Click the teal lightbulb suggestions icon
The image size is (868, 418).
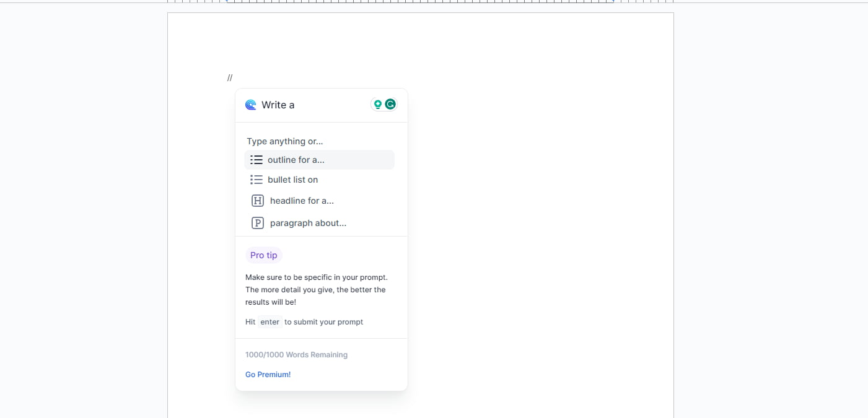coord(377,104)
